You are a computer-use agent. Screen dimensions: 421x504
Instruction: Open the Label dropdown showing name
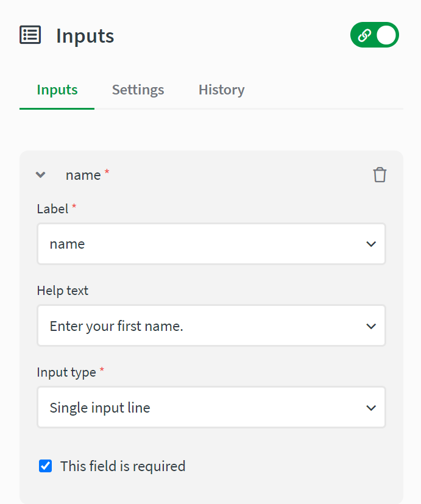(x=211, y=244)
